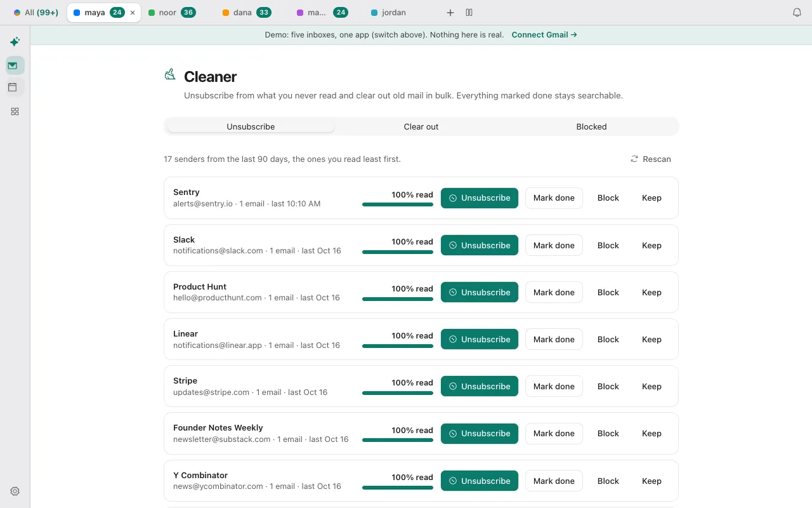Image resolution: width=812 pixels, height=508 pixels.
Task: Click alerts@sentry.io sender details text
Action: coord(247,204)
